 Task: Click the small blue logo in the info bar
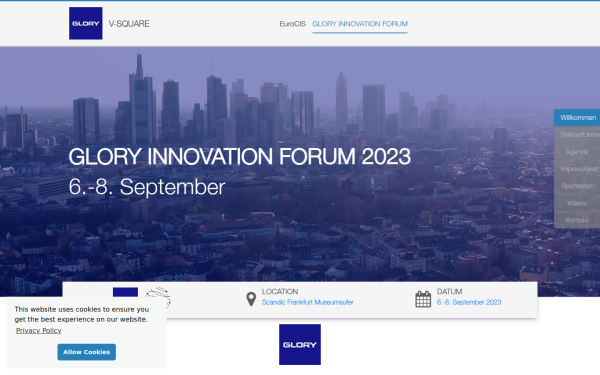click(x=126, y=292)
